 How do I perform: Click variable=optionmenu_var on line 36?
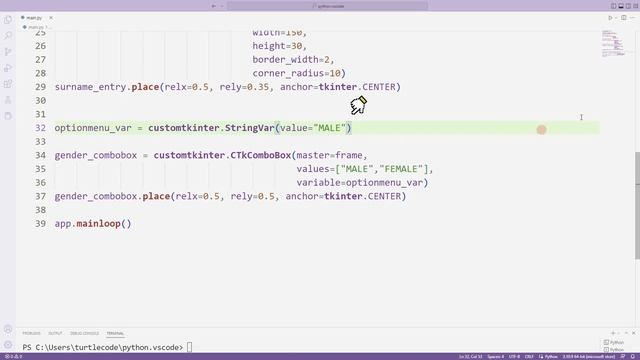pyautogui.click(x=360, y=183)
